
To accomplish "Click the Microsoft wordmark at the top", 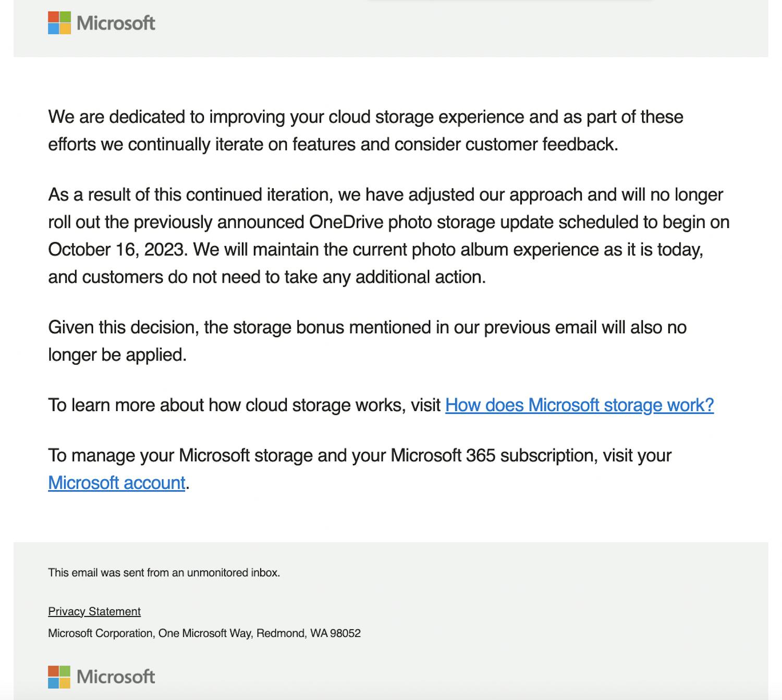I will click(116, 23).
